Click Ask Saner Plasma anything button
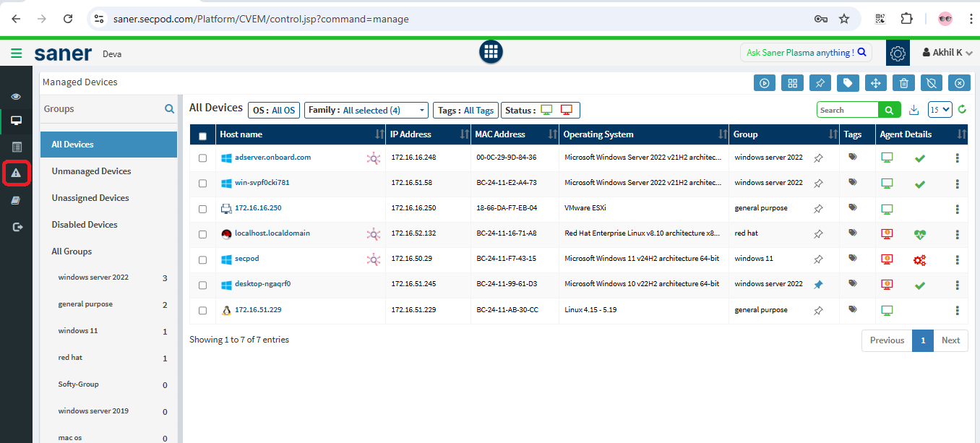 tap(806, 53)
